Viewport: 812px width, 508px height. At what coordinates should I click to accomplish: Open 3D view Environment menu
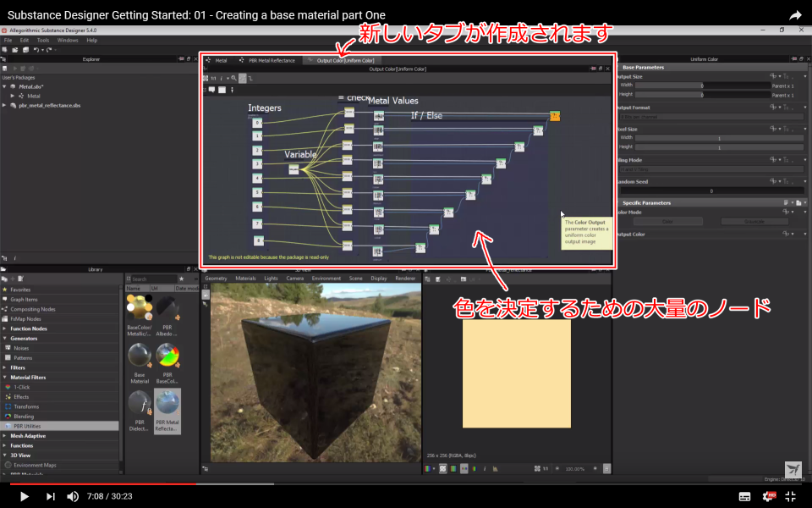(x=326, y=279)
